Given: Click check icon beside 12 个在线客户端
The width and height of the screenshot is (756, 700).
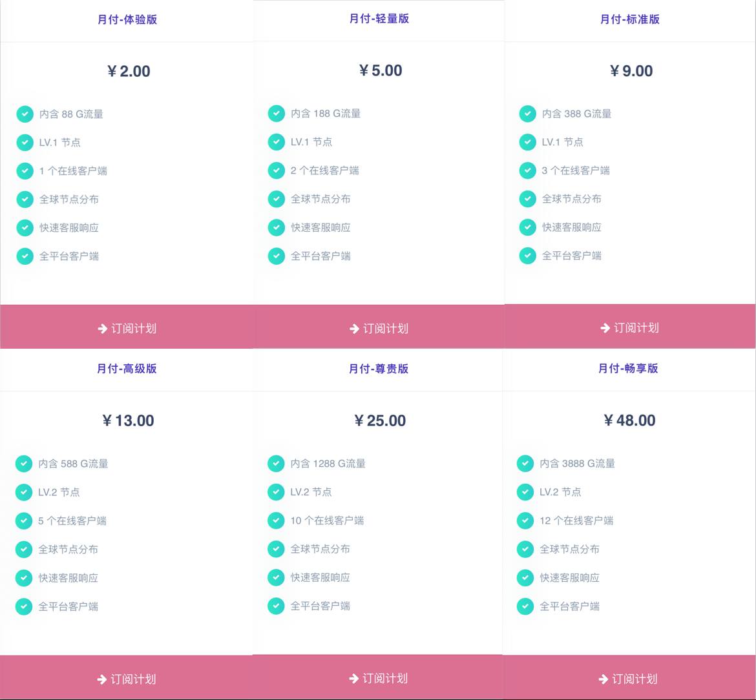Looking at the screenshot, I should pyautogui.click(x=525, y=520).
